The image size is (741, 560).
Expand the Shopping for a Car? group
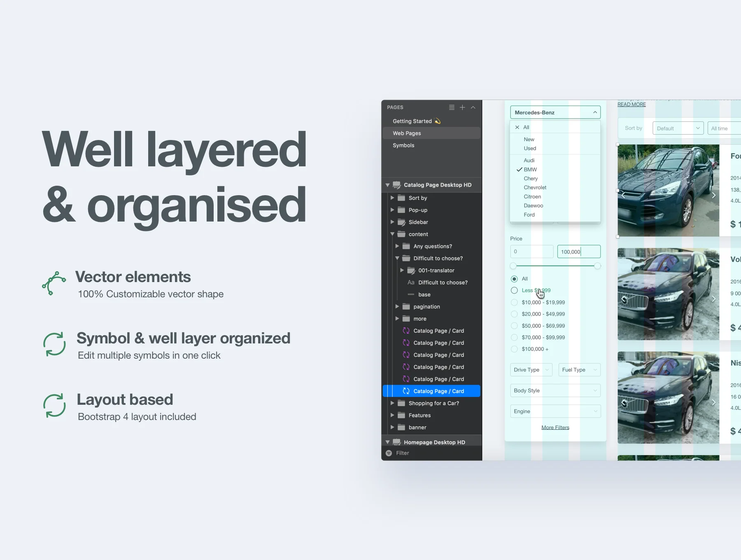[392, 403]
